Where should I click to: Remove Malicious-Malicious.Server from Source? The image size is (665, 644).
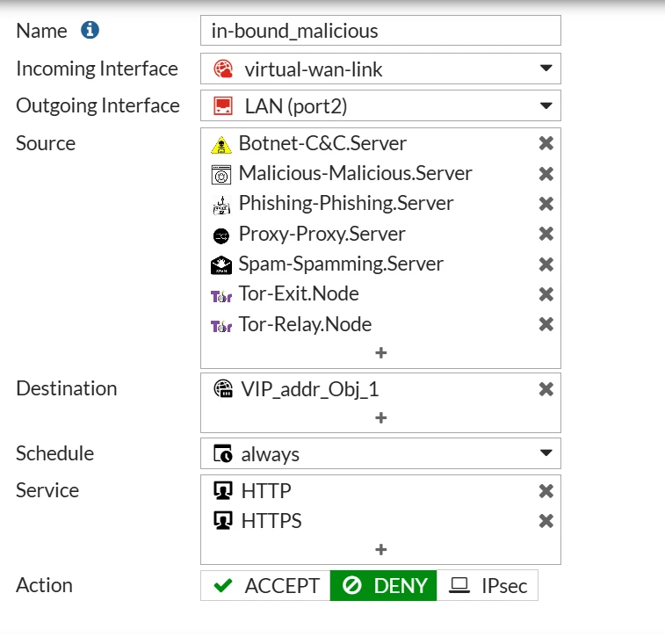[546, 173]
